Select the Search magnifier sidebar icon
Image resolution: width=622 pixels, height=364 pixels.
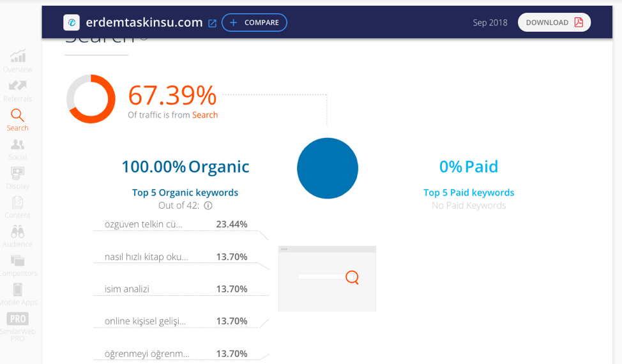[17, 115]
